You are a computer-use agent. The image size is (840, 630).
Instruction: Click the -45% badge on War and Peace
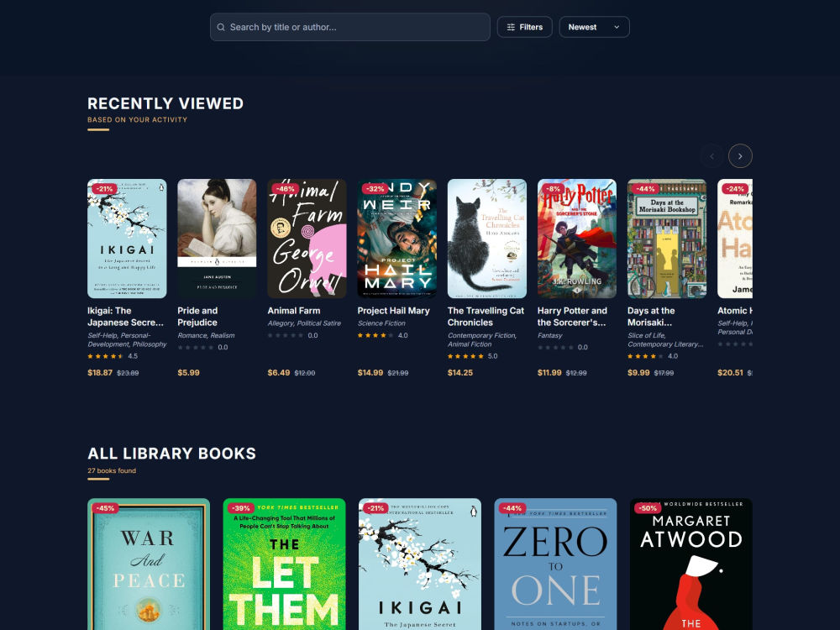point(105,508)
